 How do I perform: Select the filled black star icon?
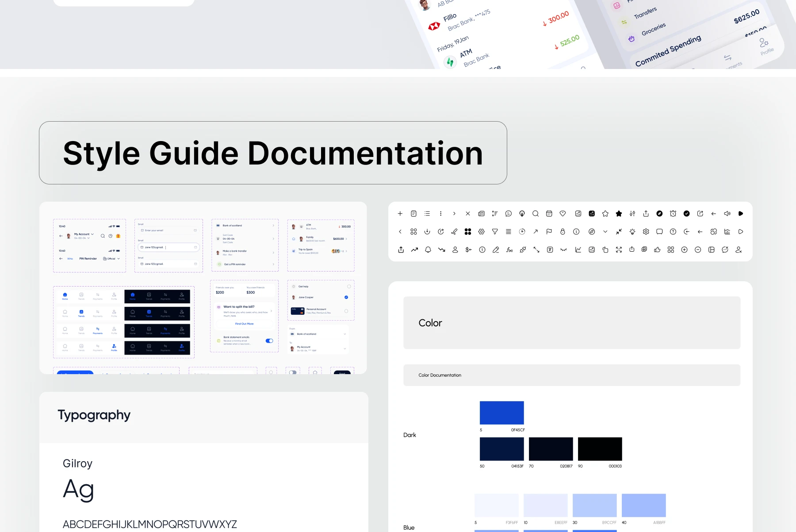point(619,214)
